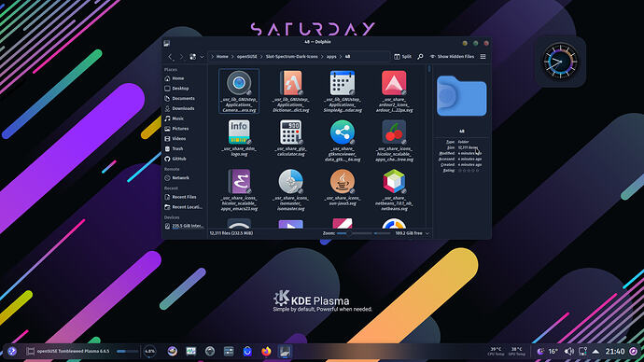Click the Dolphin task in panel
The width and height of the screenshot is (644, 362).
tap(285, 351)
